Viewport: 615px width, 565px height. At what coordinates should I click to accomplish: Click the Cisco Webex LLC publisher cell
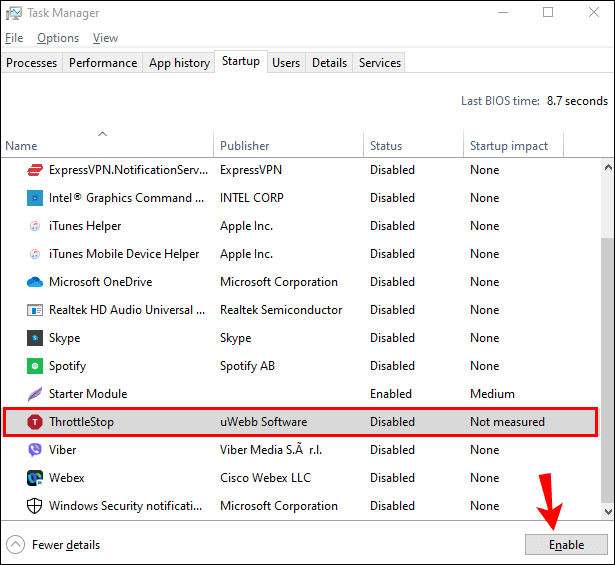[265, 478]
